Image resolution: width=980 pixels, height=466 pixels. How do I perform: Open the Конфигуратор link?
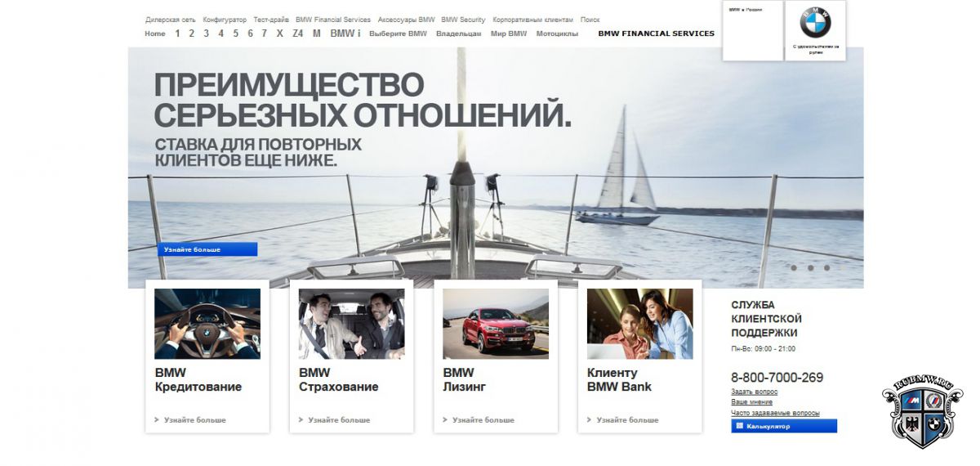225,20
